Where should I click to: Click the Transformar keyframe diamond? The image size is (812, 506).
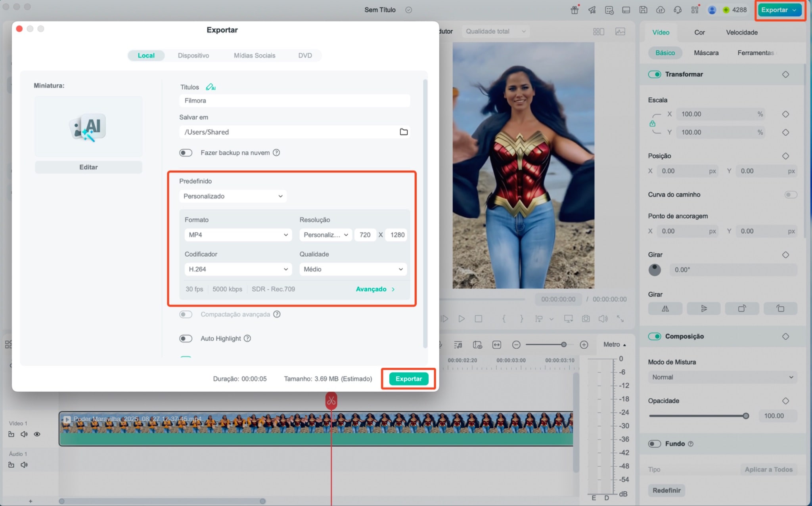pos(785,74)
